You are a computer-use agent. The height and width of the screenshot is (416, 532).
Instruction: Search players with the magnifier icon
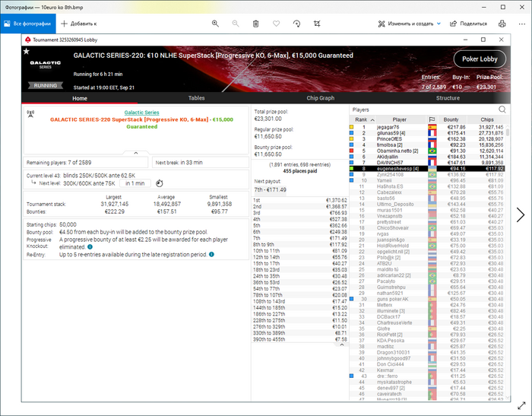point(502,110)
